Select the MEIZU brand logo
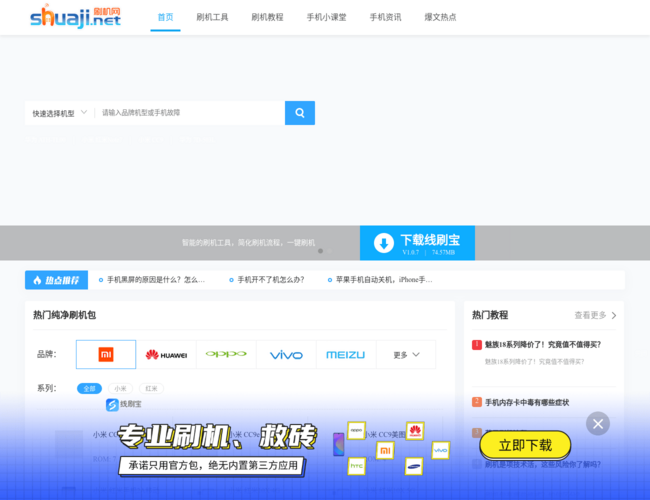This screenshot has width=650, height=500. (x=346, y=354)
